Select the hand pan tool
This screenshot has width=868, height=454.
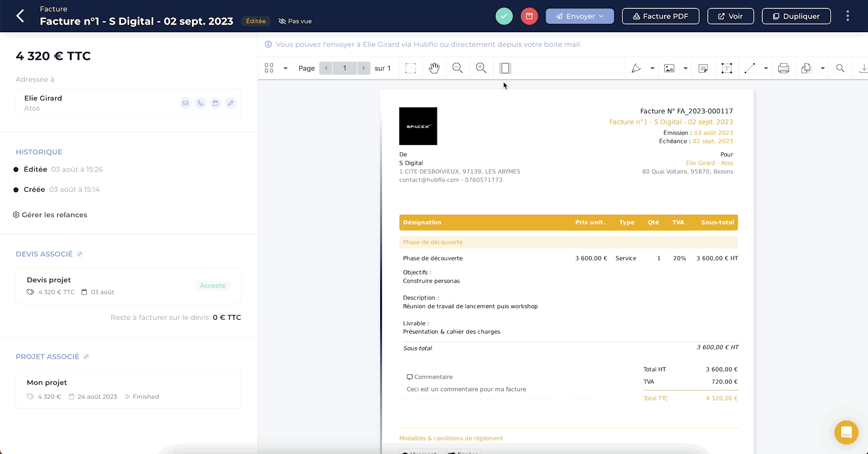point(434,68)
